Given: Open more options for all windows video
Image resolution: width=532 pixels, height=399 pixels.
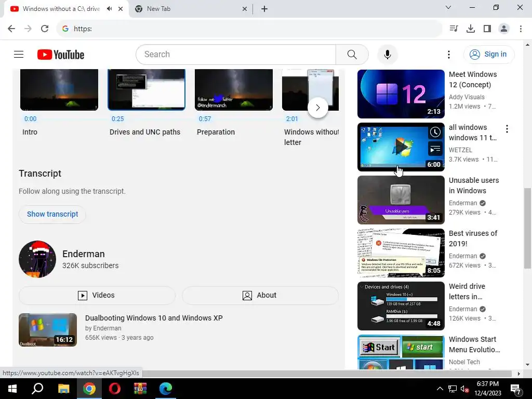Looking at the screenshot, I should [x=507, y=129].
